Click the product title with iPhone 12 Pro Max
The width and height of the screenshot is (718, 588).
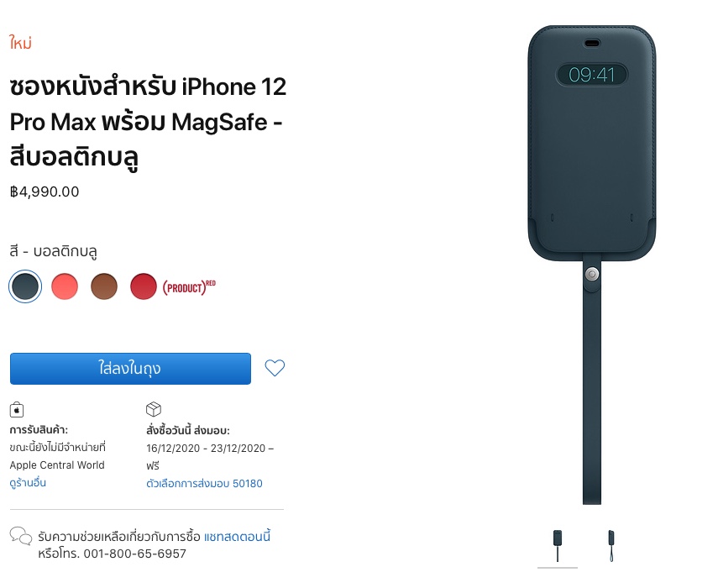(x=148, y=122)
